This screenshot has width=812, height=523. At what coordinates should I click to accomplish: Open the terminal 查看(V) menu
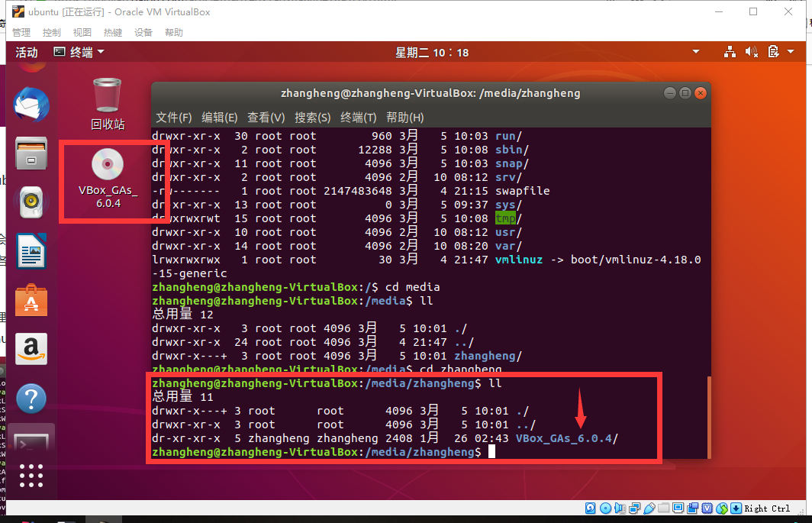tap(266, 118)
